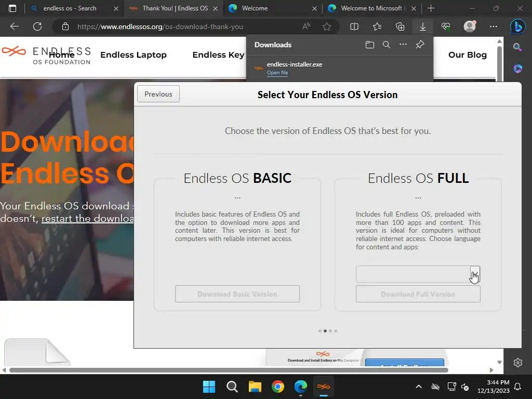Open Browser essentials heart icon

coord(446,26)
